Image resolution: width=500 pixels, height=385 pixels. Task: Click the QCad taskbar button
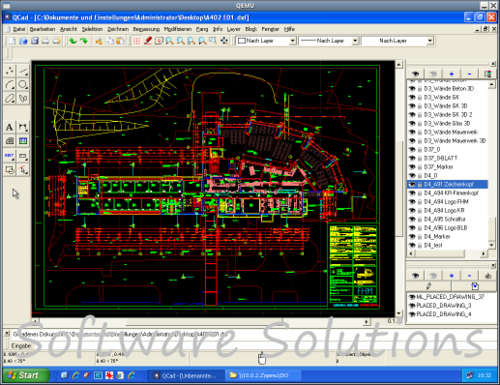pos(185,376)
